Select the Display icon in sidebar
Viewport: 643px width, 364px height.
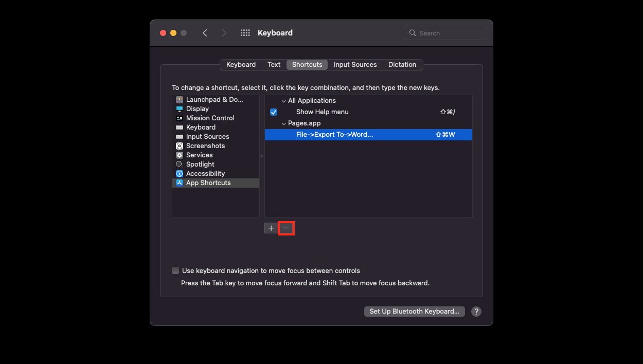[179, 109]
